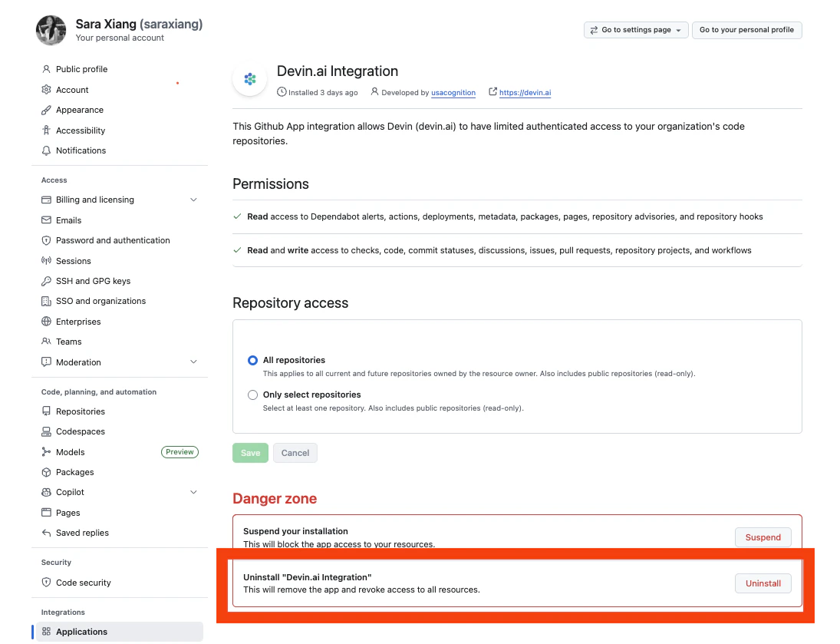Choose Only select repositories option
Image resolution: width=840 pixels, height=644 pixels.
[252, 395]
